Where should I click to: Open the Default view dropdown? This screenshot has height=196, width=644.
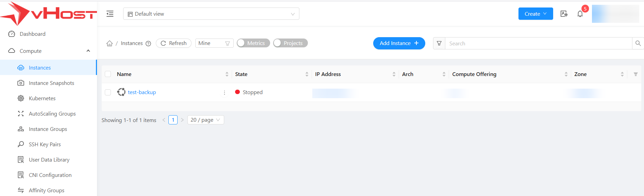[x=211, y=14]
